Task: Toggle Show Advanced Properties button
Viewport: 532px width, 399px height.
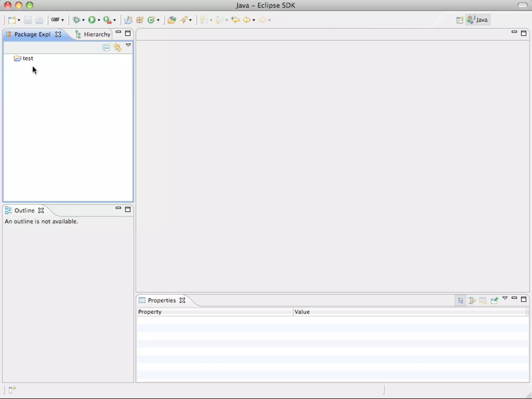Action: point(472,301)
